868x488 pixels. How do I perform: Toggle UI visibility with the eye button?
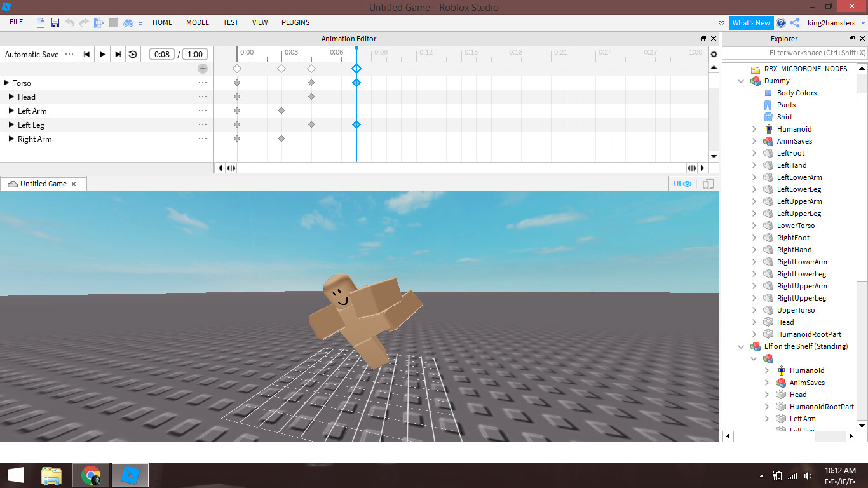(x=682, y=184)
